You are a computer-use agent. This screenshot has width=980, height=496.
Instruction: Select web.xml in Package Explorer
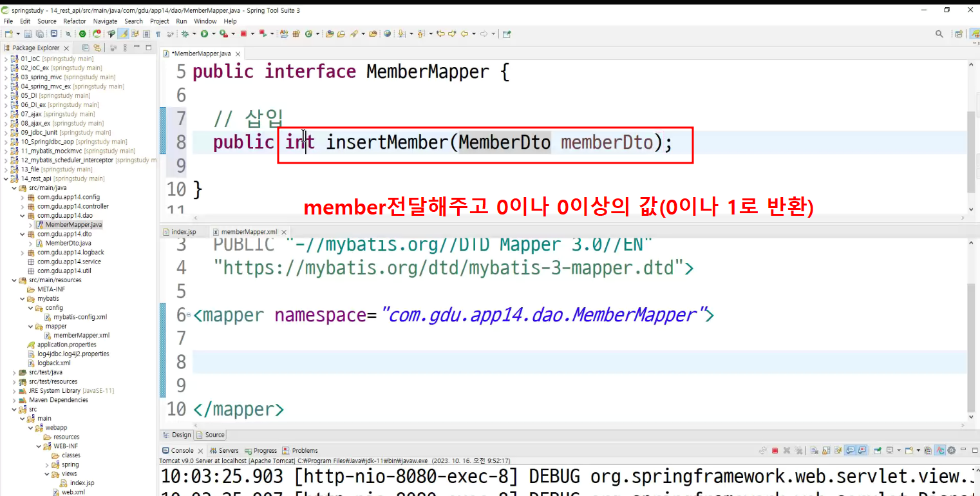pos(68,492)
